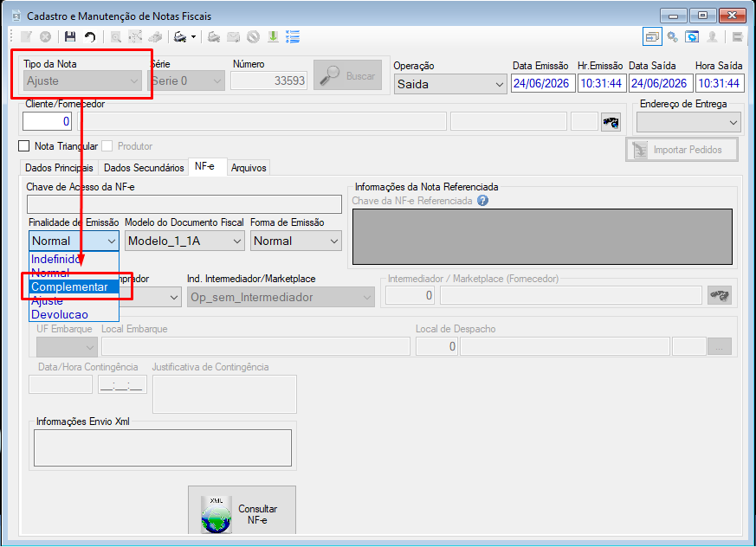Expand the Modelo do Documento Fiscal dropdown

click(184, 241)
